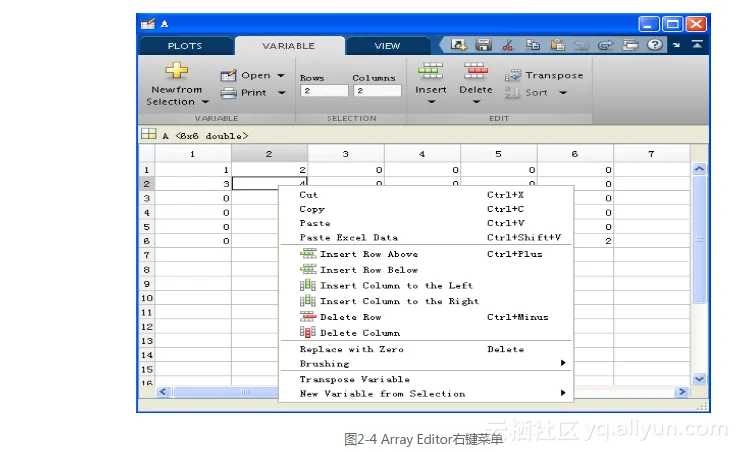The width and height of the screenshot is (739, 452).
Task: Open Help with the question mark icon
Action: pos(655,45)
